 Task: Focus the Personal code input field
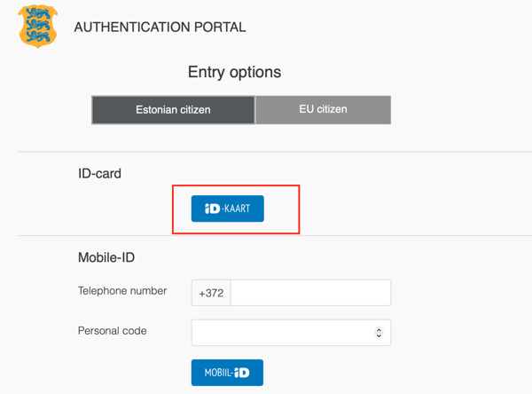(x=291, y=333)
